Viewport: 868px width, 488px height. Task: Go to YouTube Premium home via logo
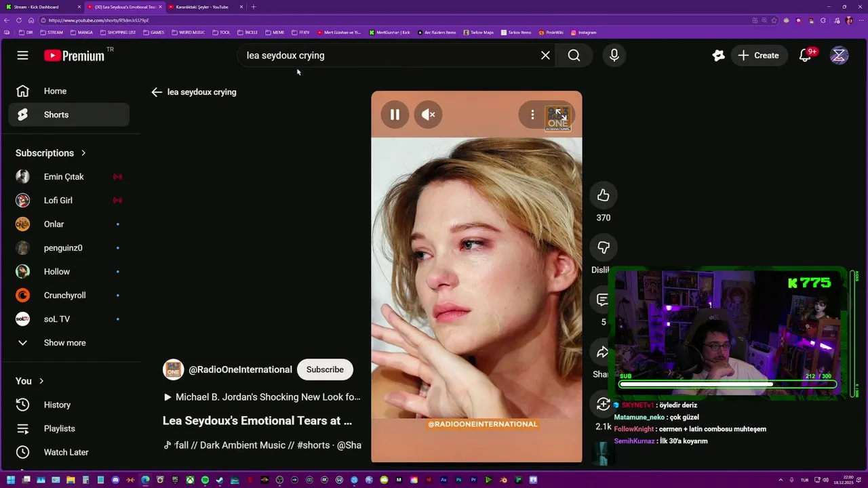(x=75, y=56)
